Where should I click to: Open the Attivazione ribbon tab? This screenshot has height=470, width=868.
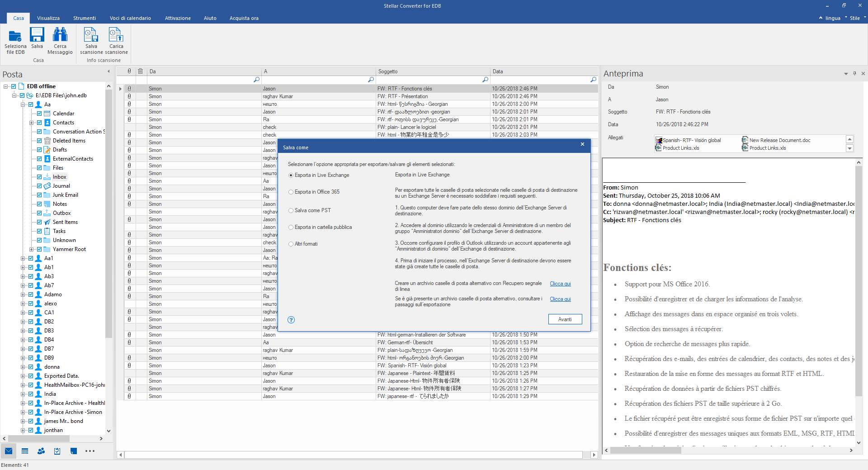178,18
